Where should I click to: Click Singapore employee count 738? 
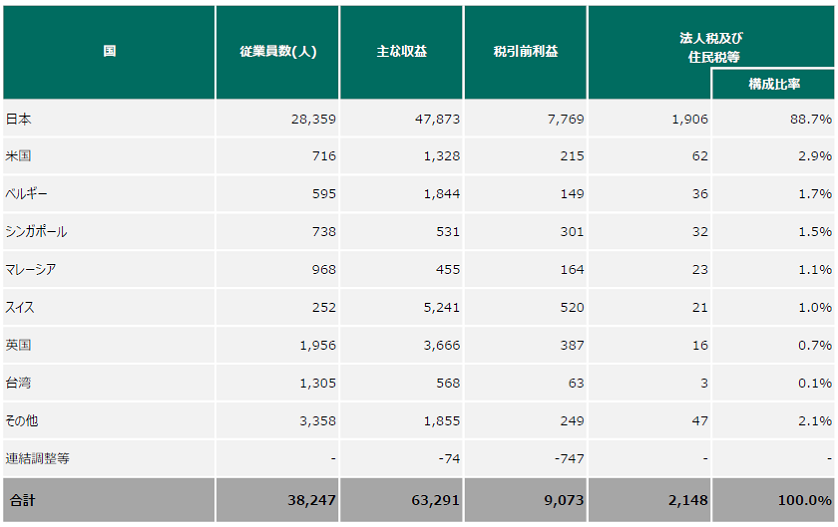coord(324,231)
